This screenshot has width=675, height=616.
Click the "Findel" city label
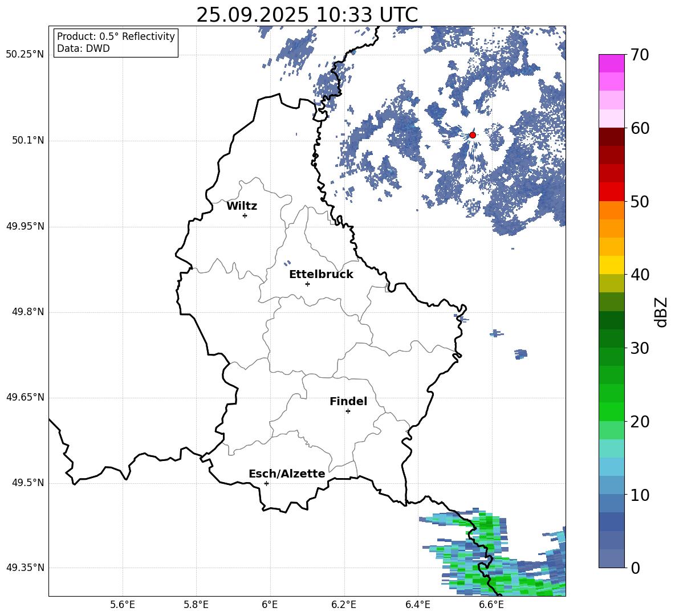348,401
